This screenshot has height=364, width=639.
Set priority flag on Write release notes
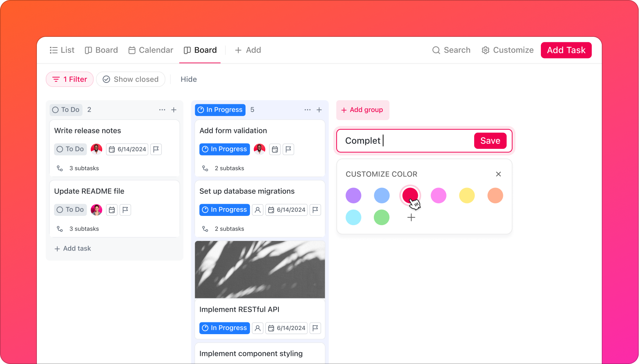156,149
